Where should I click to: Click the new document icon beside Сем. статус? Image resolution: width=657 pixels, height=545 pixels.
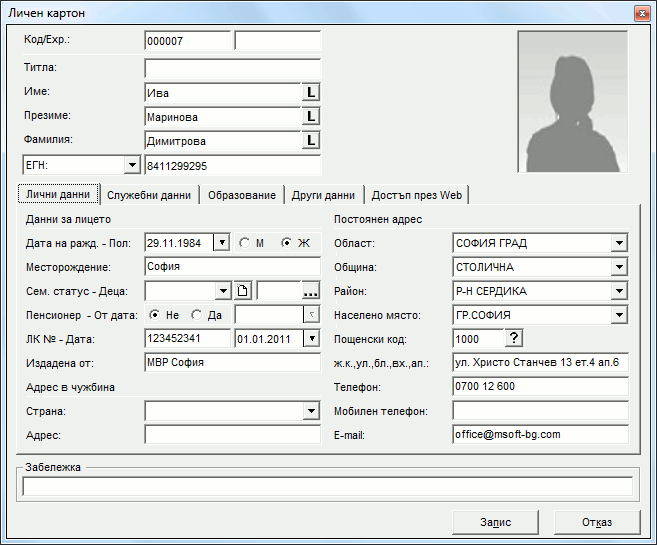pyautogui.click(x=243, y=291)
